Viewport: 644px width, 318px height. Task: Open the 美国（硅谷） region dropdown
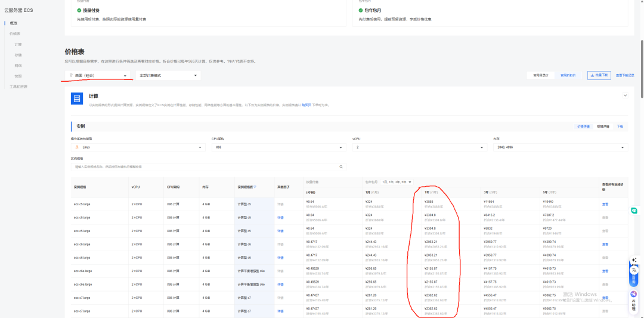[98, 76]
